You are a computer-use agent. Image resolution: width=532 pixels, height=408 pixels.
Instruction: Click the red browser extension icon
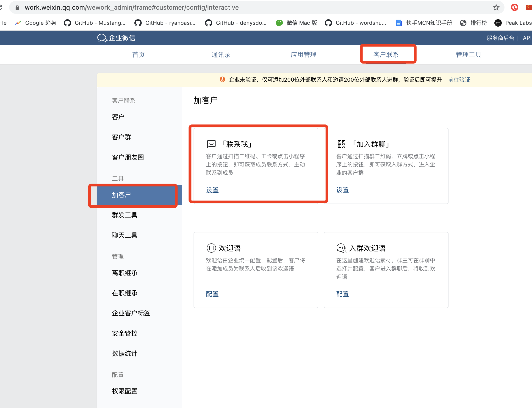coord(514,8)
